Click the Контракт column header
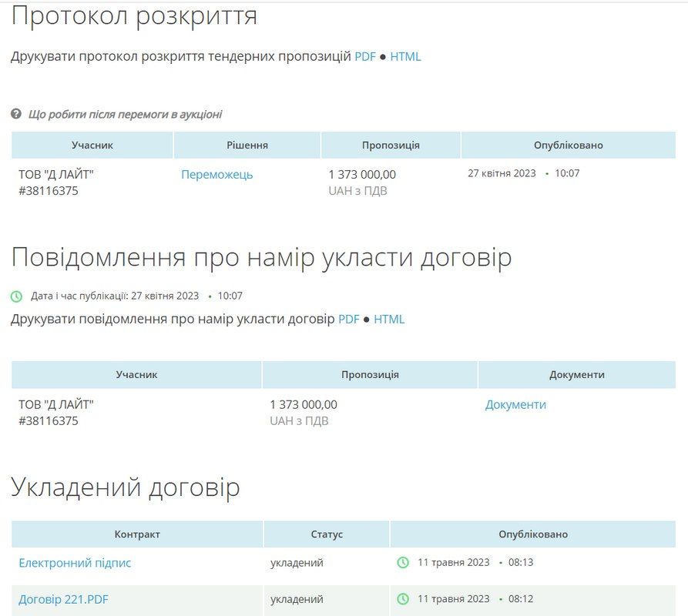 (x=137, y=534)
